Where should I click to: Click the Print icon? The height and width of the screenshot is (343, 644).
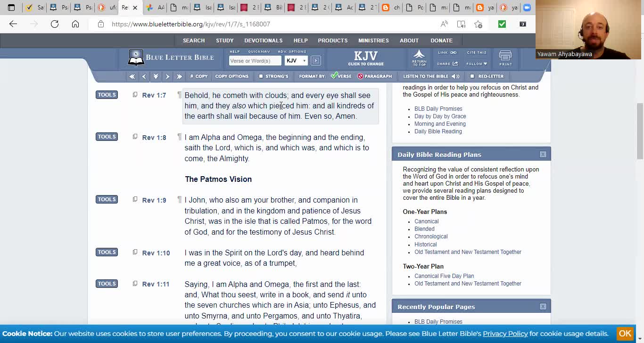tap(505, 58)
